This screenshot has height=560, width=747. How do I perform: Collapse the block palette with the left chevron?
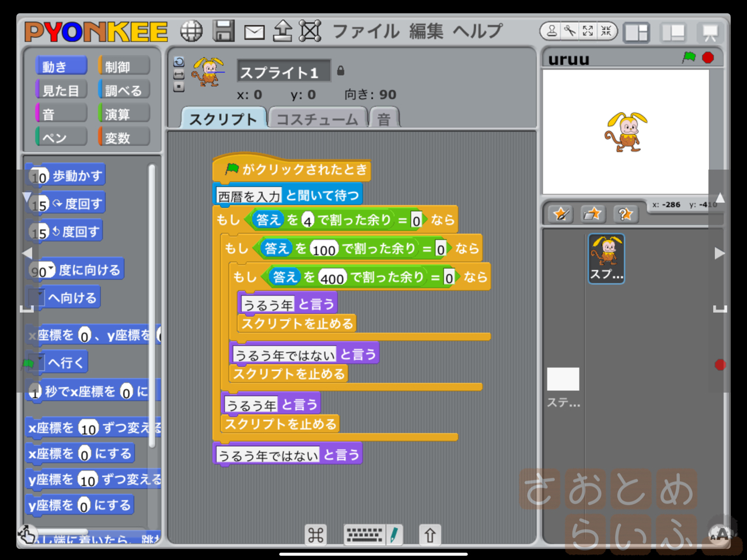point(27,253)
